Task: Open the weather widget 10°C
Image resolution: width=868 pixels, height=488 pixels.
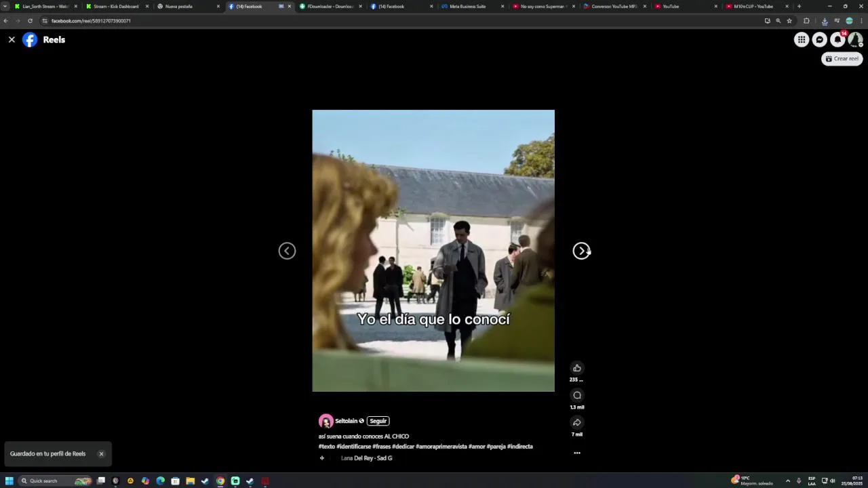Action: pyautogui.click(x=751, y=481)
